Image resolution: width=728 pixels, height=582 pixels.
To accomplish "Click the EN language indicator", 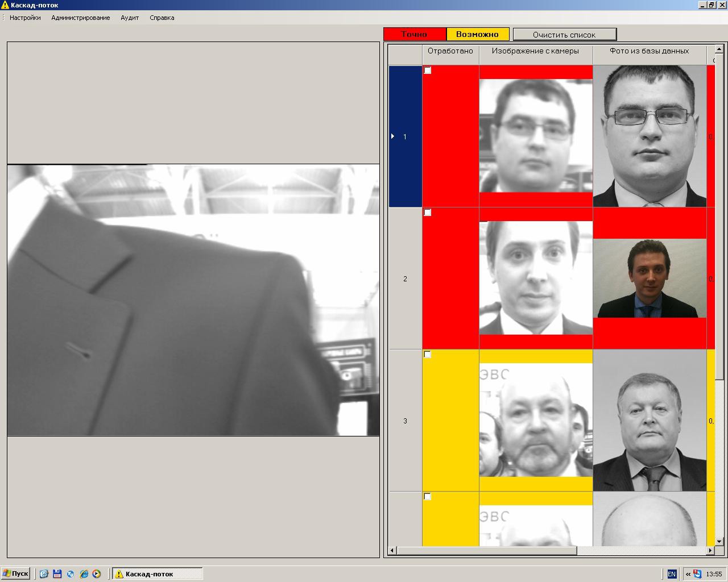I will coord(672,574).
